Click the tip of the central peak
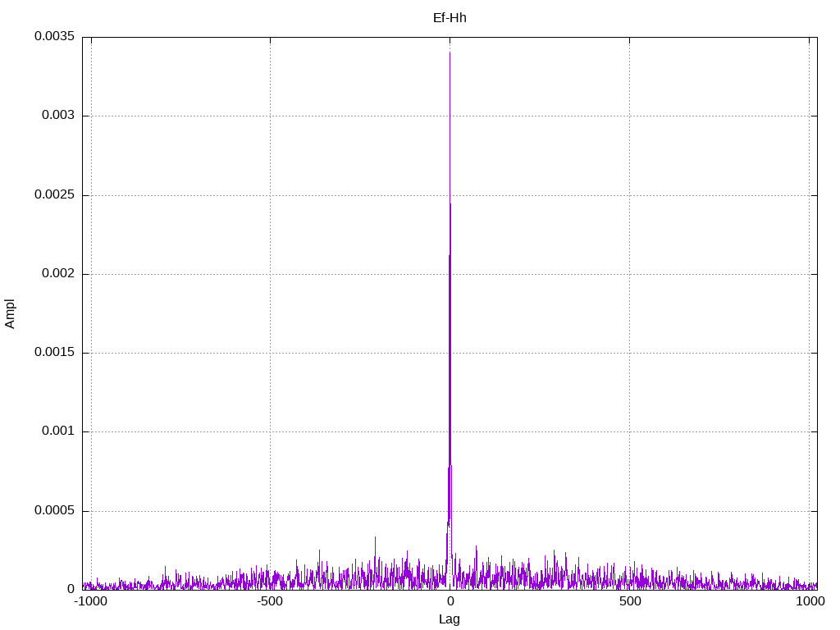The image size is (840, 630). coord(450,52)
